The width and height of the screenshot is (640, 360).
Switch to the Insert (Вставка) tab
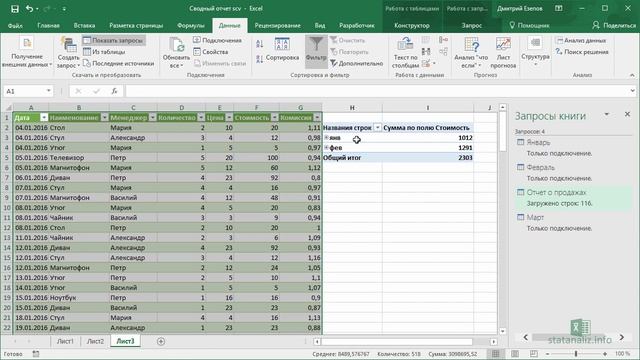point(84,25)
